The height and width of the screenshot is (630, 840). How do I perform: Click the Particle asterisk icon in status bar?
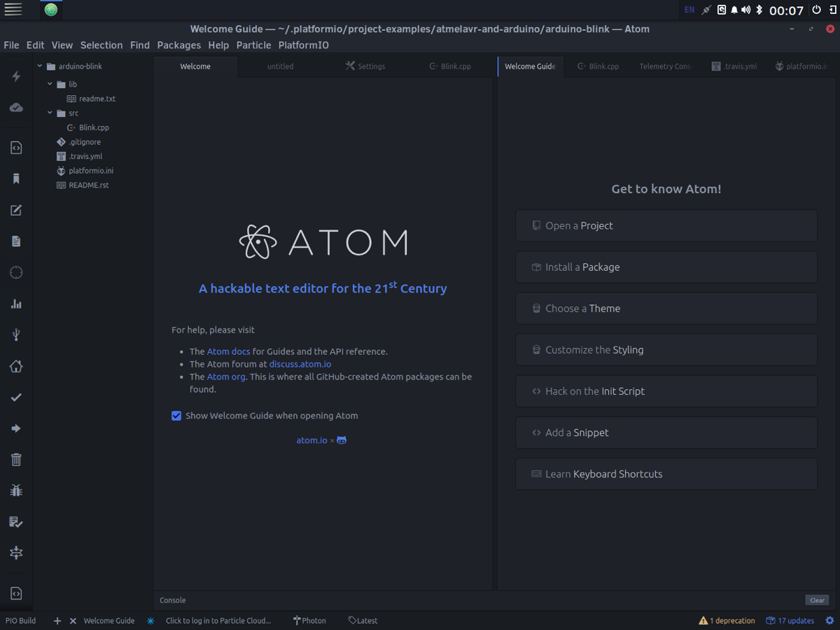point(150,621)
